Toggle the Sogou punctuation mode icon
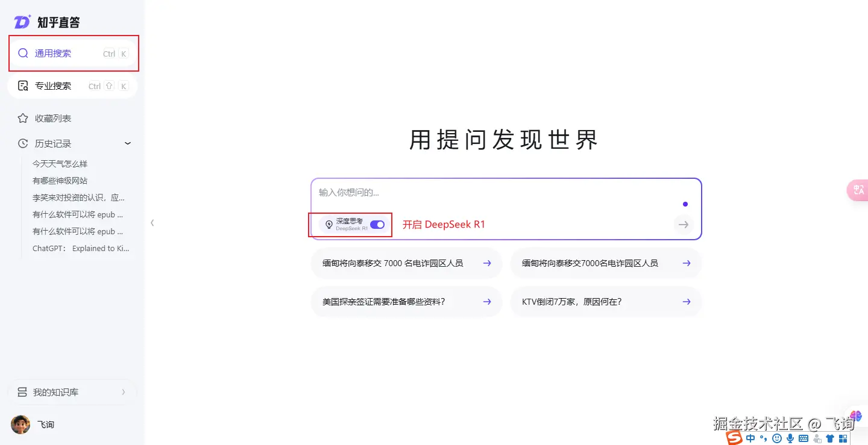The image size is (868, 445). point(763,438)
